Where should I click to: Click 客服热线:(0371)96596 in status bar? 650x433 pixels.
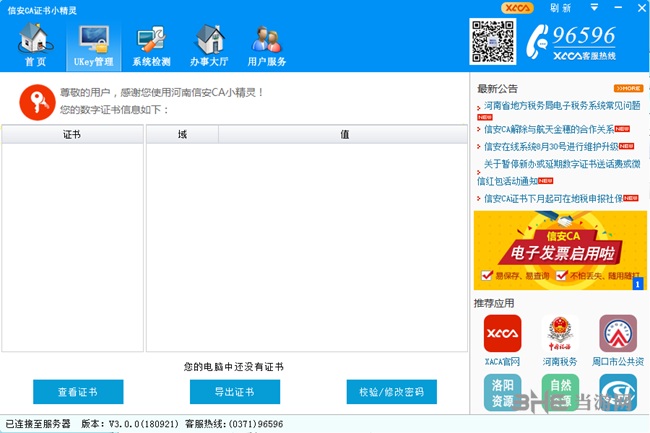point(234,424)
